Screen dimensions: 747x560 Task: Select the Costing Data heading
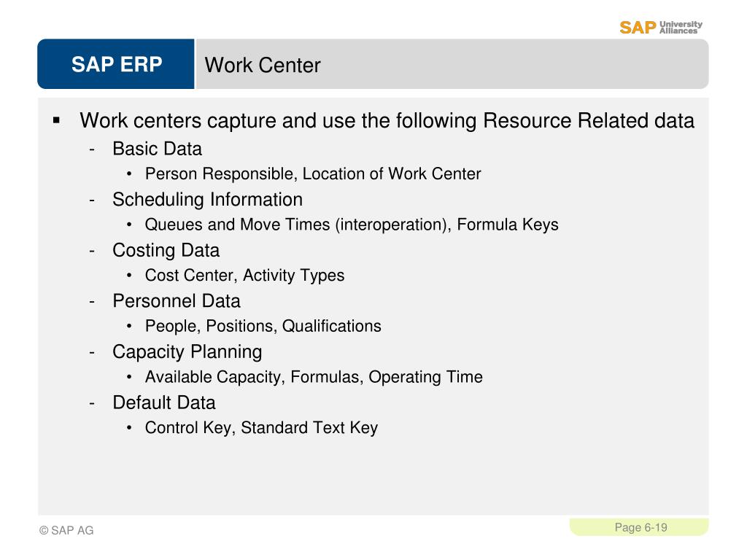click(x=166, y=251)
